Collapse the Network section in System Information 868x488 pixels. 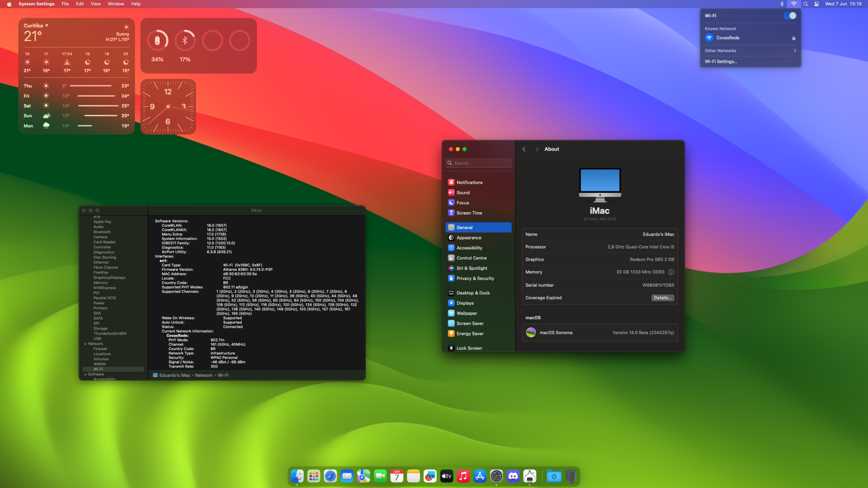85,344
